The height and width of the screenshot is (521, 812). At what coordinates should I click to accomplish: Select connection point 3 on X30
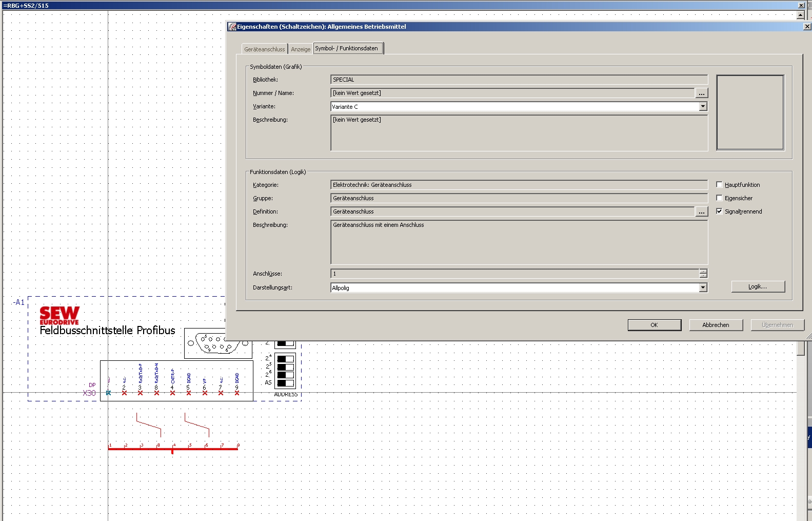coord(140,393)
